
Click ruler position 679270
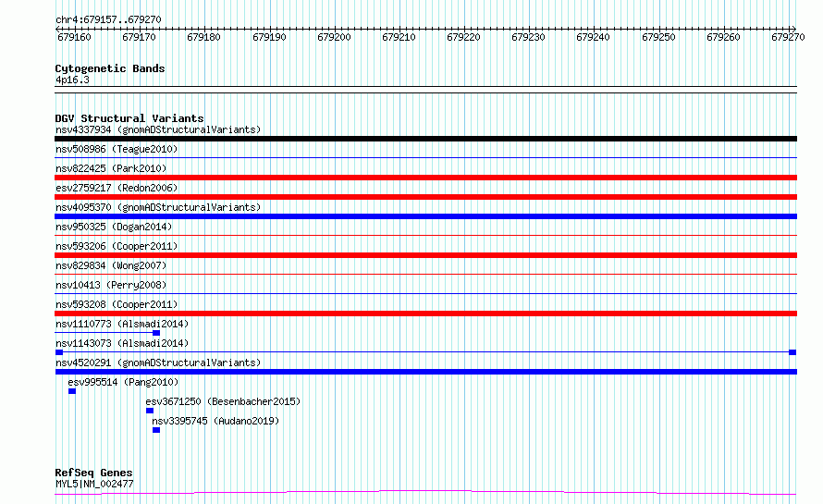(x=788, y=37)
